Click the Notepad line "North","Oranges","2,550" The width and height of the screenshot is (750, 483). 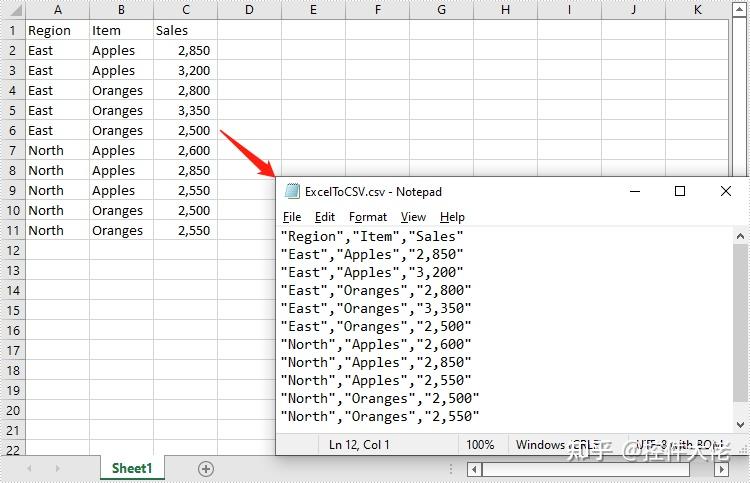click(380, 417)
